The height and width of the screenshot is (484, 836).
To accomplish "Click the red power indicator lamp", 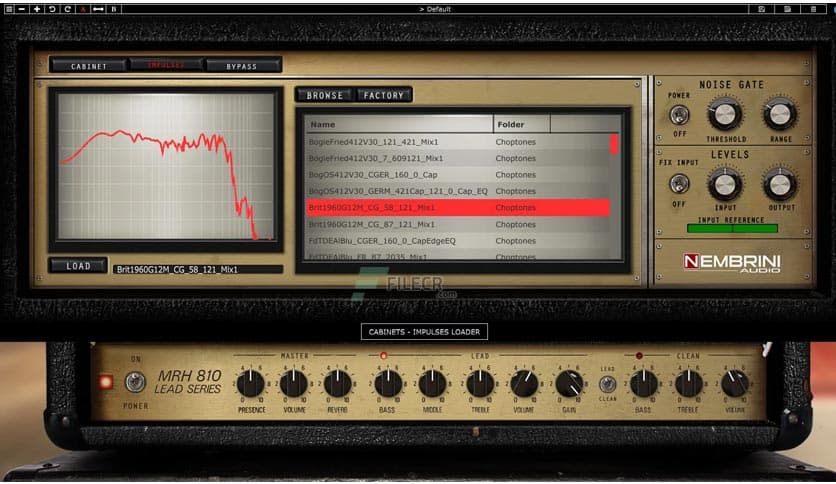I will click(x=106, y=382).
